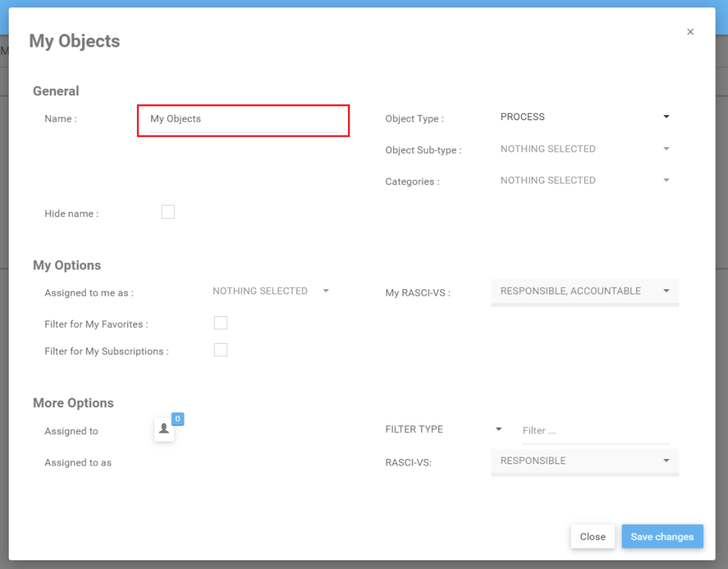Click the My RASCI-VS caret arrow
The width and height of the screenshot is (728, 569).
[666, 291]
